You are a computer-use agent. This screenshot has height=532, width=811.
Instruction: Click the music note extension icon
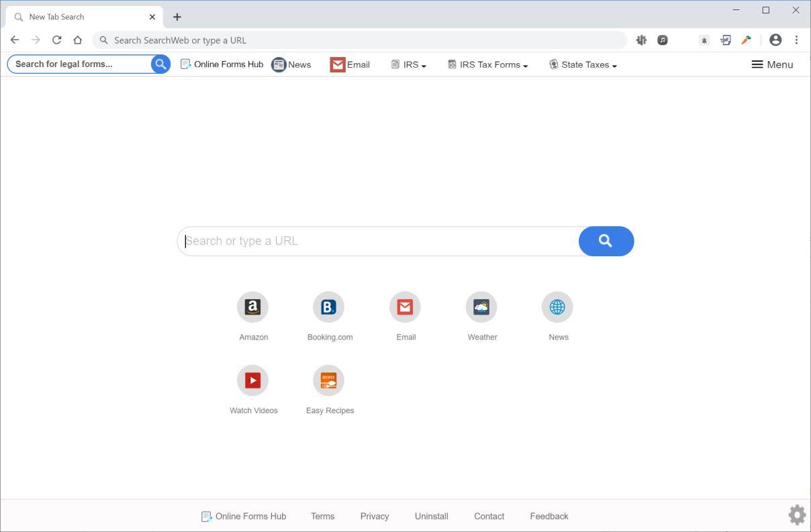pos(662,40)
